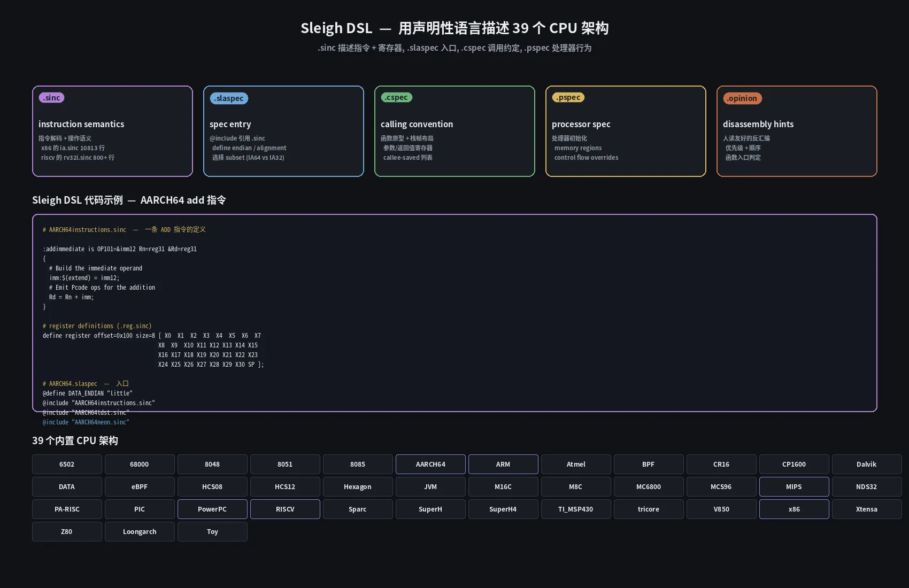Select the BPF architecture chip

tap(649, 464)
